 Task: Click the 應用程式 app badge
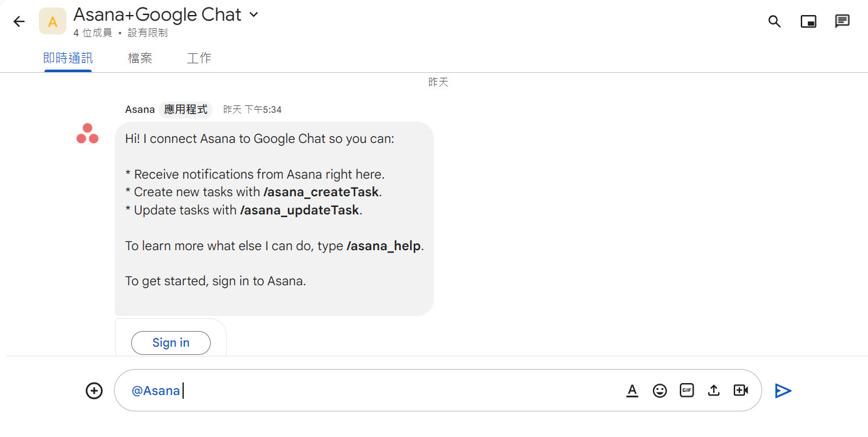coord(186,110)
